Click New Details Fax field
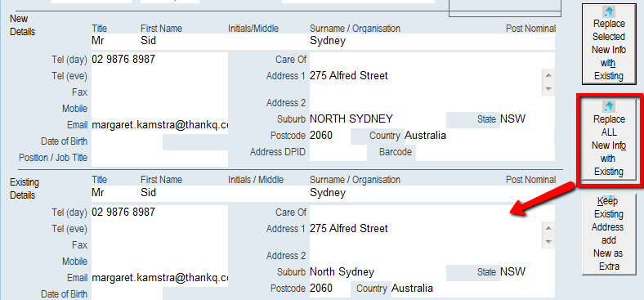This screenshot has width=644, height=300. coord(159,92)
